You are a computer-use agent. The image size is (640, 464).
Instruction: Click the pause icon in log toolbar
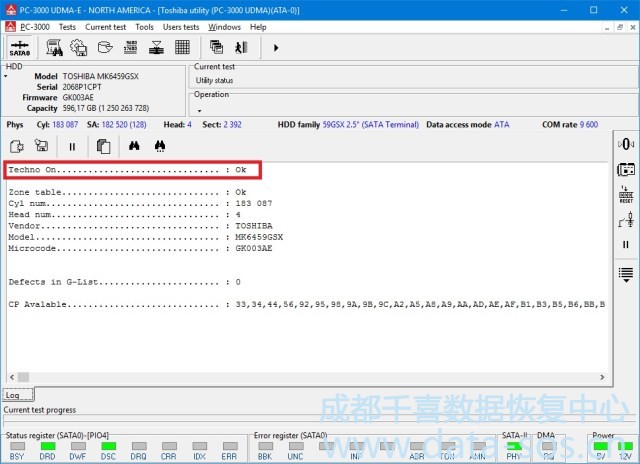click(x=72, y=146)
